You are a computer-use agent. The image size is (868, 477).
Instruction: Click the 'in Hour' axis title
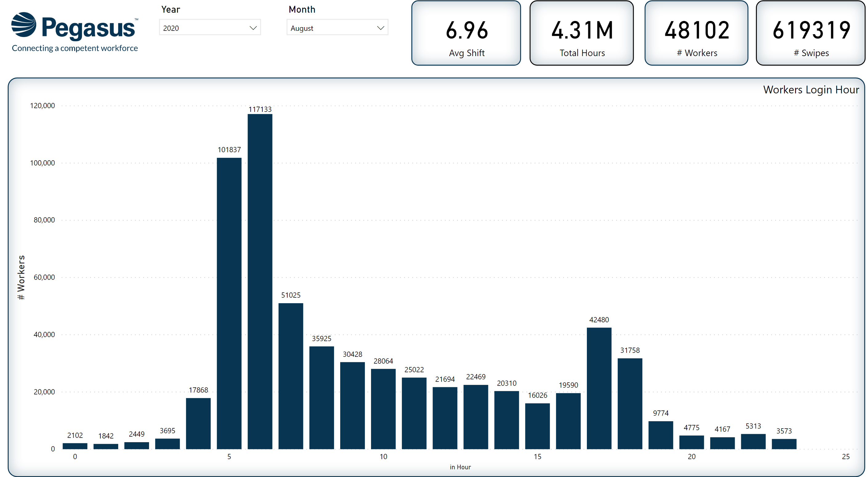point(460,467)
